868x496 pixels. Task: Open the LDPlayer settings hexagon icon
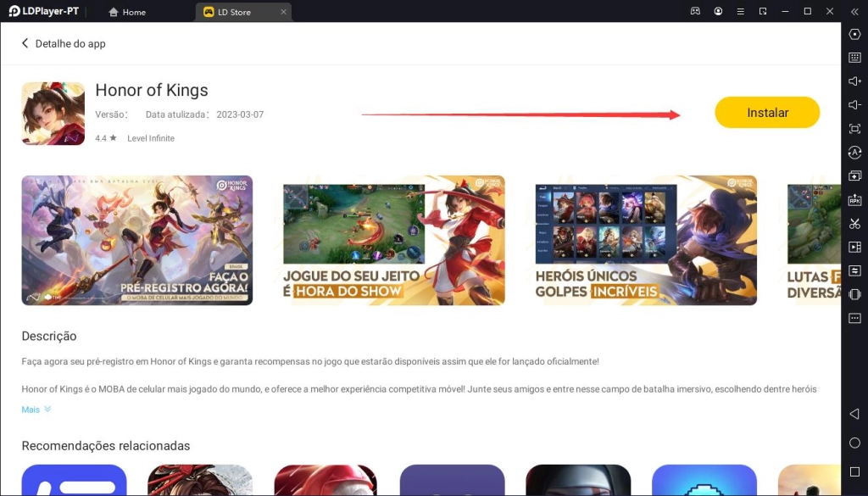tap(854, 34)
